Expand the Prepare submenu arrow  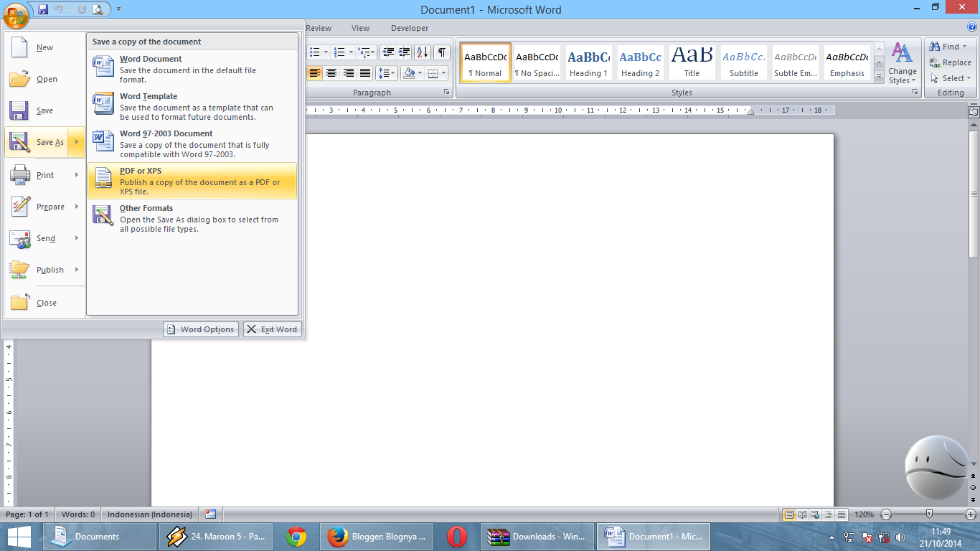(77, 207)
